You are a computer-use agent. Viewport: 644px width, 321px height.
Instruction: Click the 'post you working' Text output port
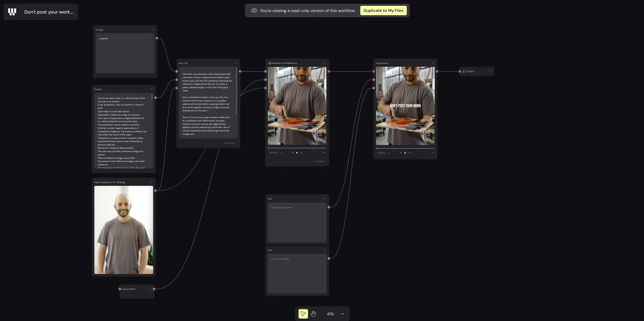(329, 258)
